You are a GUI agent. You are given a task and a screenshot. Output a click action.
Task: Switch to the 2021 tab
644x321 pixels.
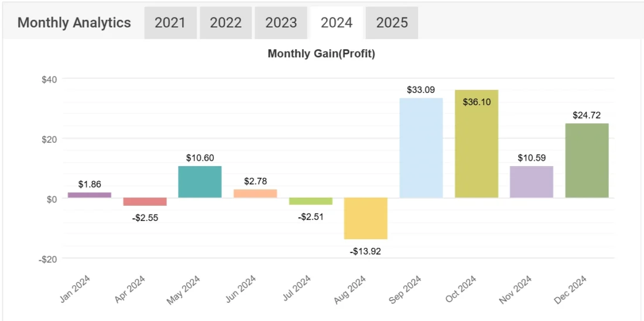(x=170, y=23)
